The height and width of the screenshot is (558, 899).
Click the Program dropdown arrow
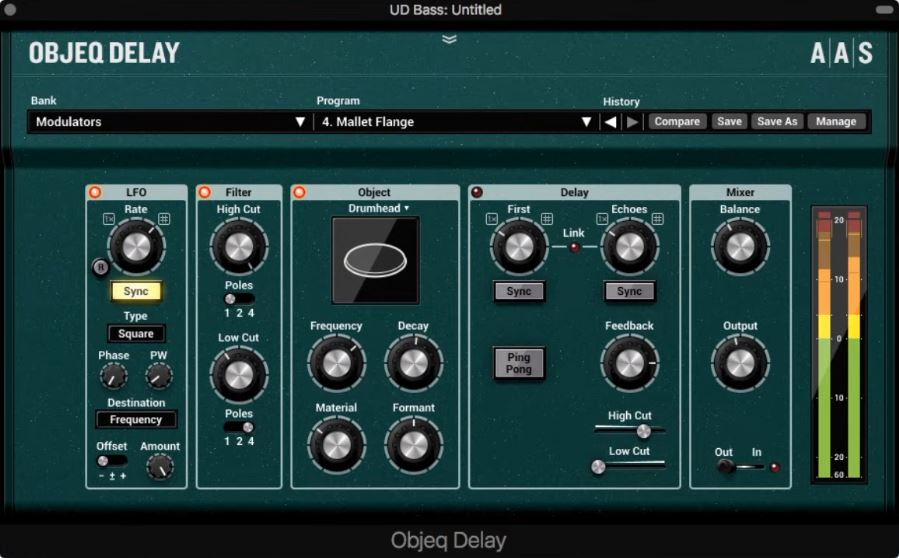[586, 122]
